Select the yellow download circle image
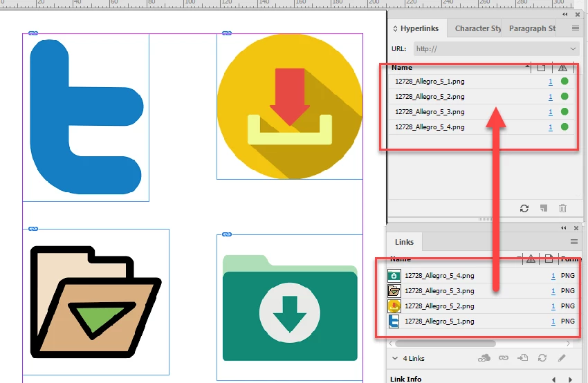Screen dimensions: 588x383 (x=289, y=106)
